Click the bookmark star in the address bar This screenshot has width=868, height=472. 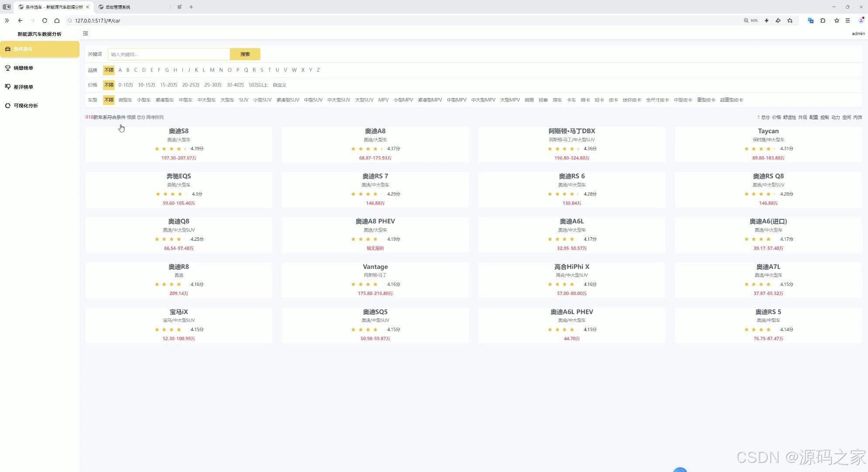point(790,21)
